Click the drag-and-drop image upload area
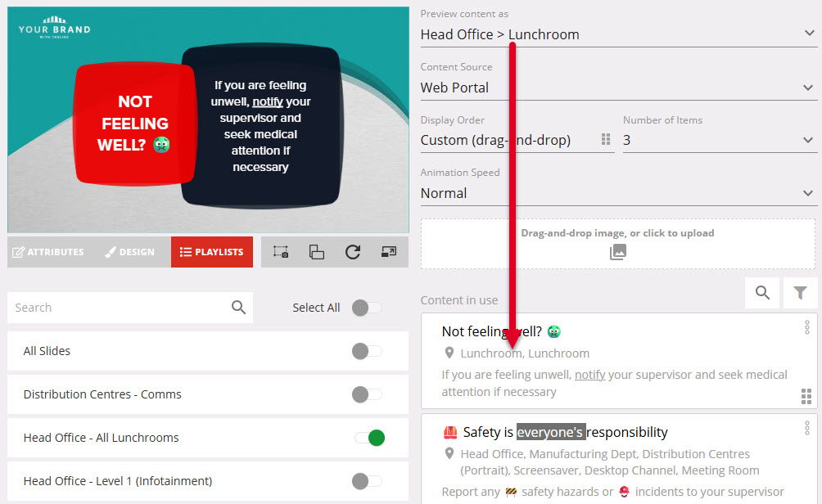The height and width of the screenshot is (504, 822). (617, 243)
